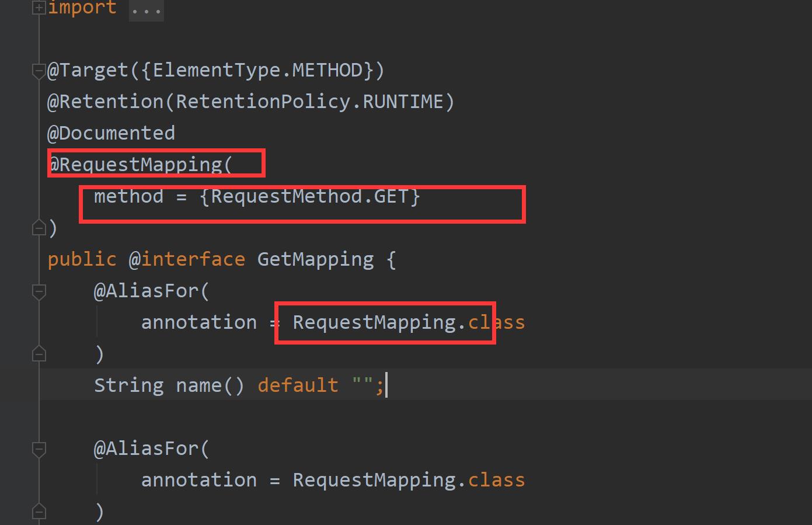
Task: Collapse the second @AliasFor block below String name()
Action: pyautogui.click(x=39, y=449)
